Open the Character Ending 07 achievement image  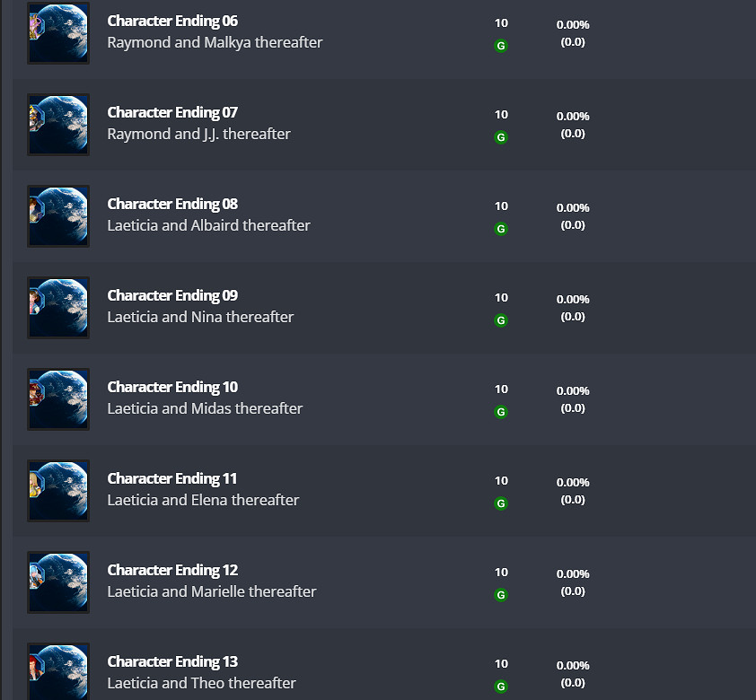[x=58, y=125]
